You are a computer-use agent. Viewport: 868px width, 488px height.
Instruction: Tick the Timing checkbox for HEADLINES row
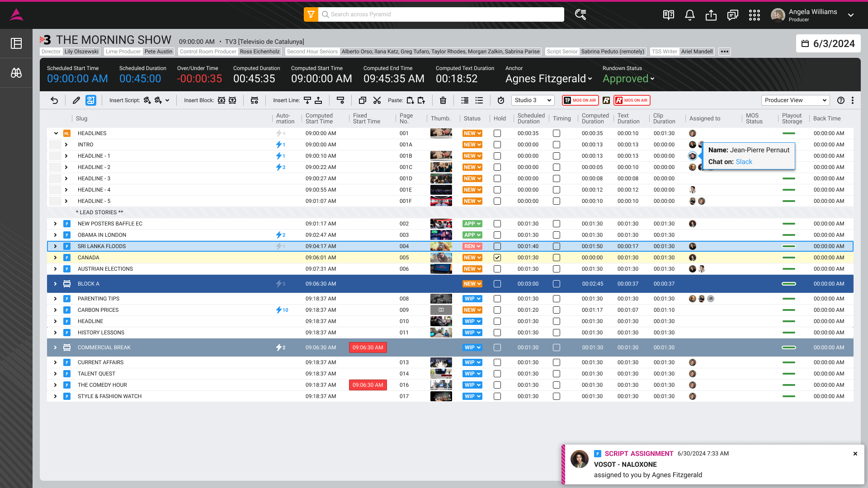(x=557, y=133)
